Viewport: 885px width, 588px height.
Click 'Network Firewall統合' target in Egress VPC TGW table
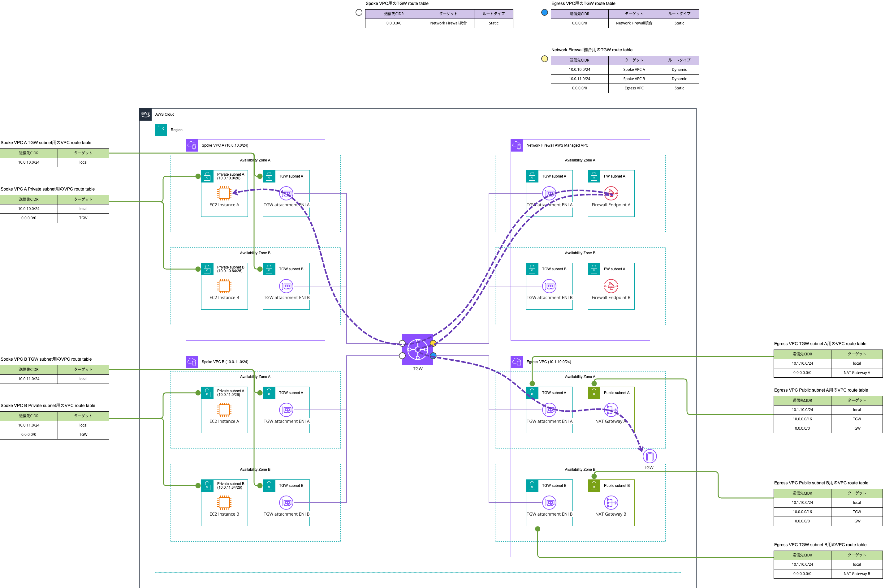(634, 23)
